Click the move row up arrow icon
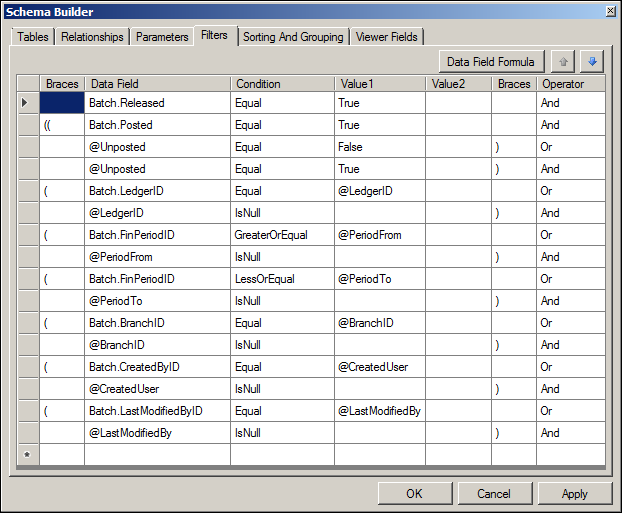The width and height of the screenshot is (622, 513). tap(564, 62)
